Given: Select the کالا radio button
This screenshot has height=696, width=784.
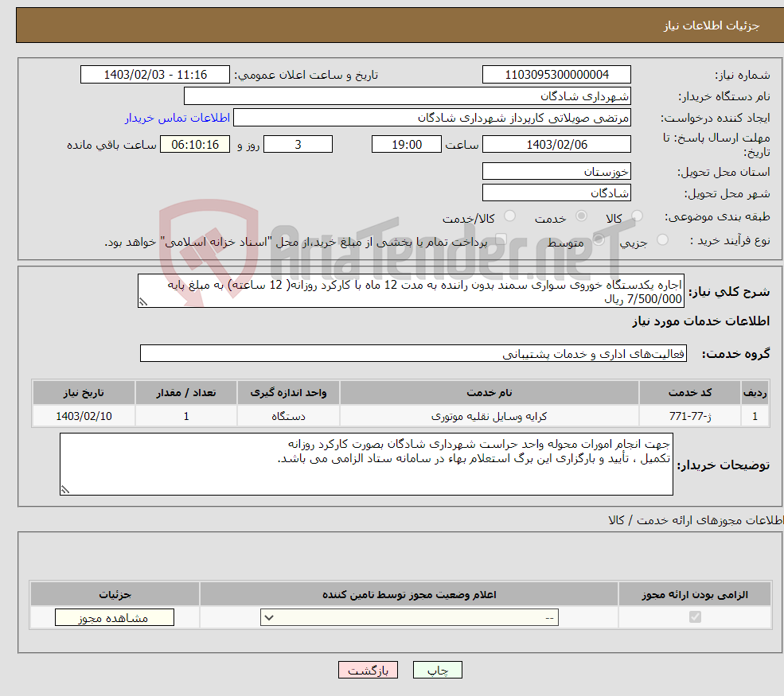Looking at the screenshot, I should tap(637, 216).
